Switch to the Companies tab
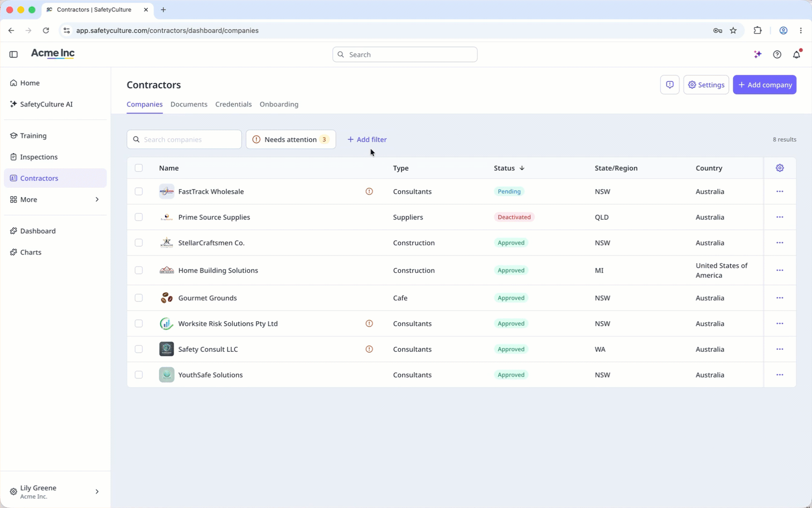The width and height of the screenshot is (812, 508). point(145,105)
